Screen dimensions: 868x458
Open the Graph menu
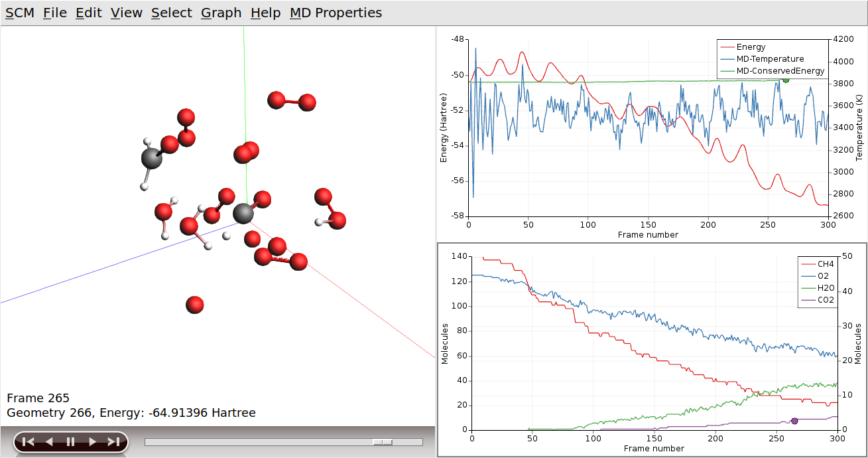pyautogui.click(x=221, y=12)
